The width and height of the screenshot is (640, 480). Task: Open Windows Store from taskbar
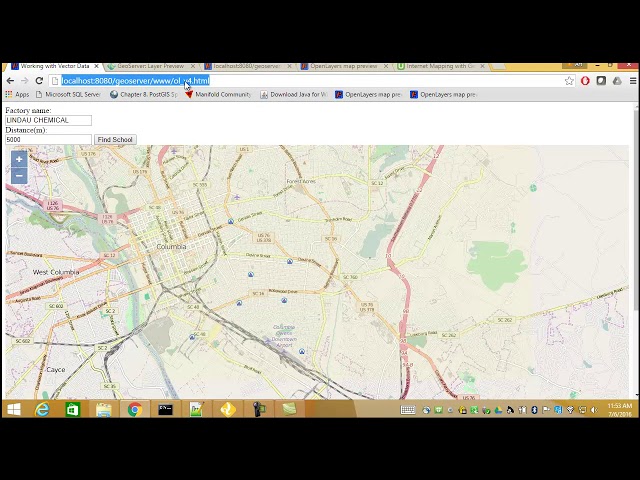tap(73, 409)
